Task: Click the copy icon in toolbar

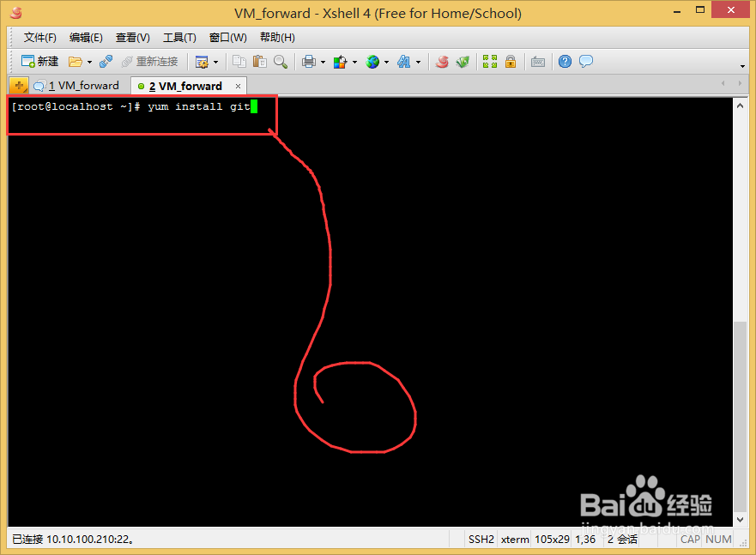Action: point(239,61)
